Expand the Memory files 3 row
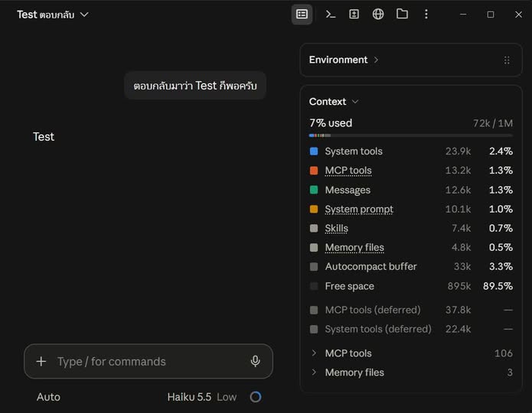The image size is (532, 413). pos(411,372)
